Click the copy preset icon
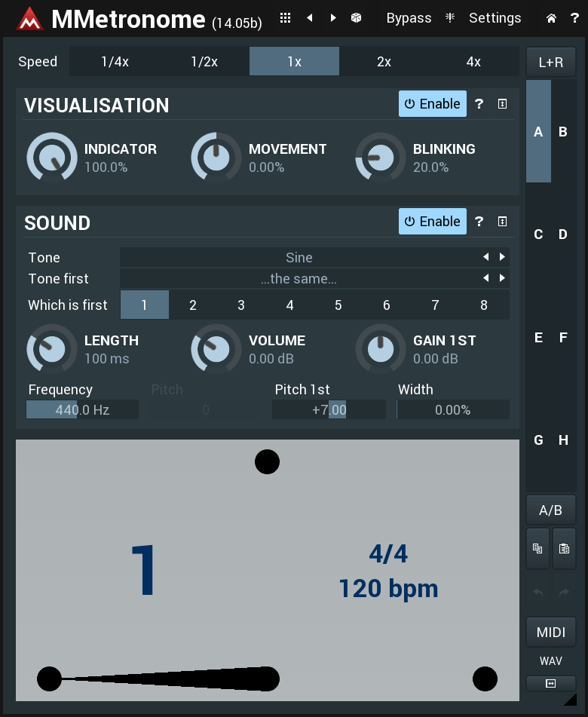This screenshot has height=717, width=588. point(537,548)
